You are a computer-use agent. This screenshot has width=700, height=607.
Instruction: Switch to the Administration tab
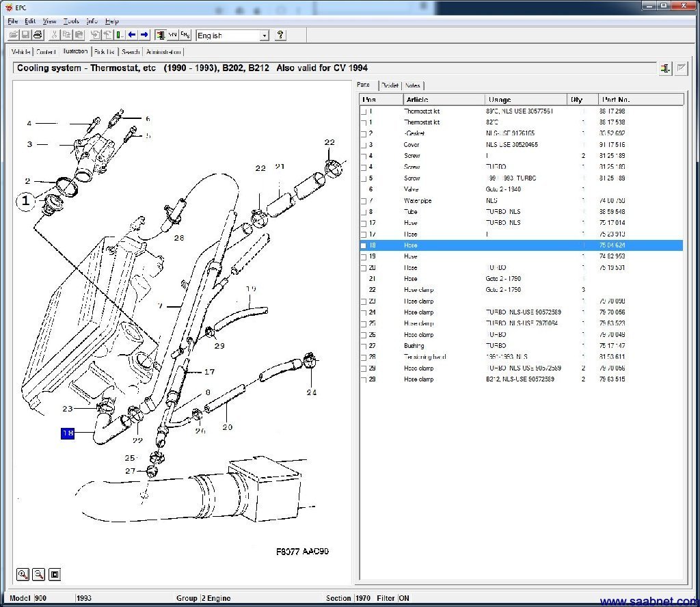pos(163,52)
